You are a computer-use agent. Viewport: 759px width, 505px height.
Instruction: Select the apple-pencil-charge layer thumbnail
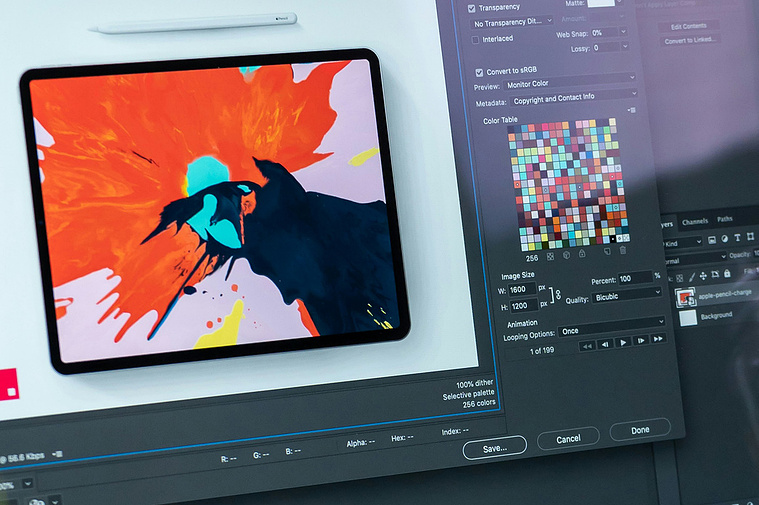click(685, 297)
